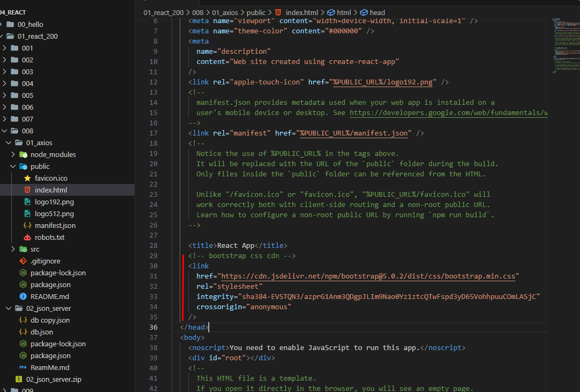Image resolution: width=580 pixels, height=392 pixels.
Task: Click the HTML5 icon beside index.html file
Action: [27, 190]
